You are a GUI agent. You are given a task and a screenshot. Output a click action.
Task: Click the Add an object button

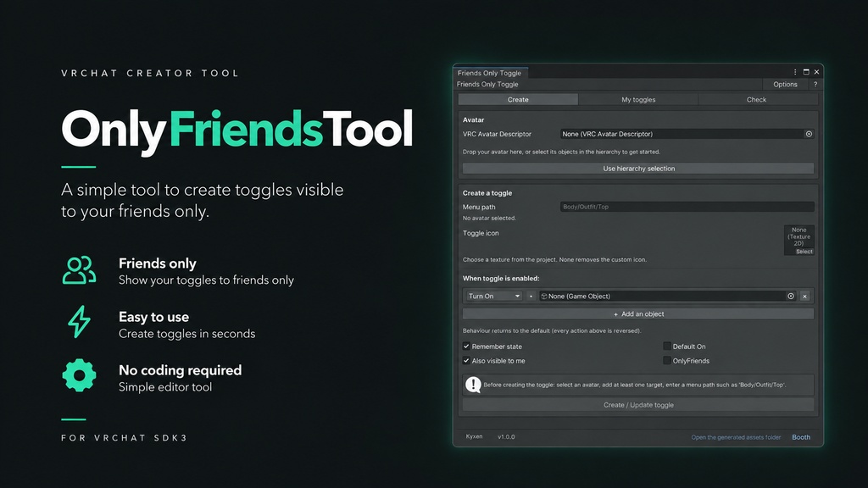638,313
